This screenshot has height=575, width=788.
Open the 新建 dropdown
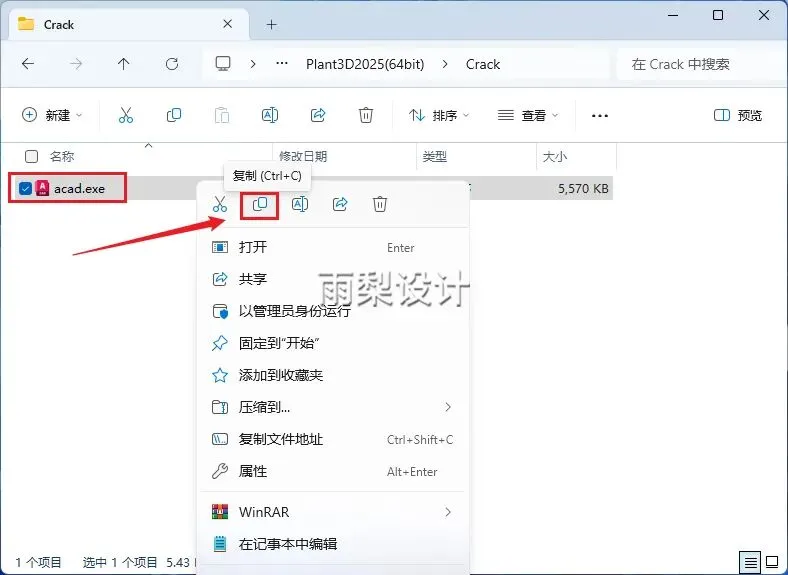[x=52, y=115]
